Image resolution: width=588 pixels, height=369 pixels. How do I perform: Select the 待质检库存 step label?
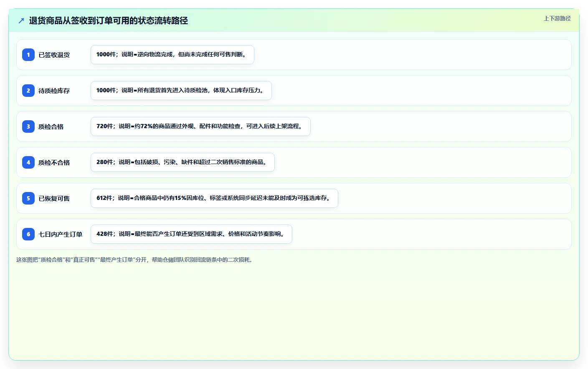(54, 91)
